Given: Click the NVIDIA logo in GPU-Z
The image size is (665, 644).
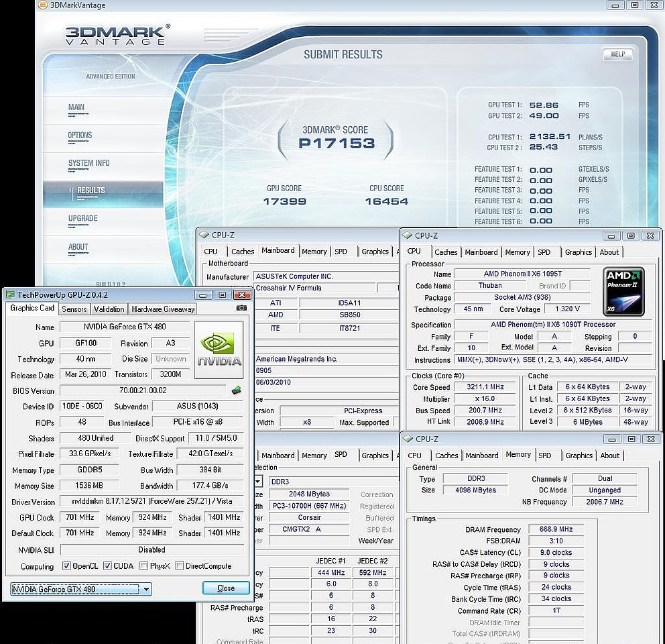Looking at the screenshot, I should [x=219, y=350].
